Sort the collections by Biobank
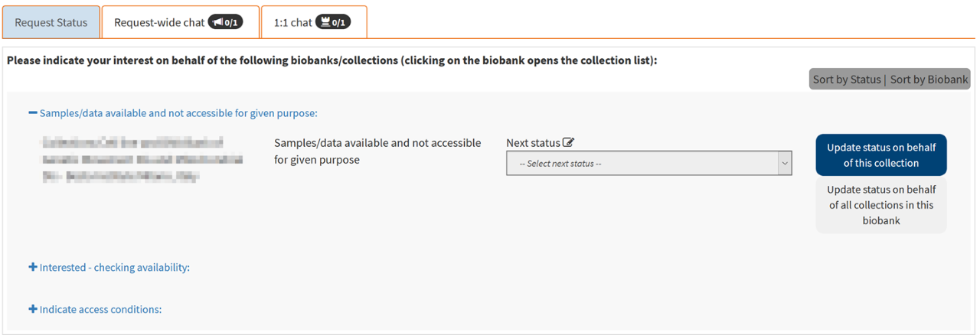Screen dimensions: 980x335 929,80
